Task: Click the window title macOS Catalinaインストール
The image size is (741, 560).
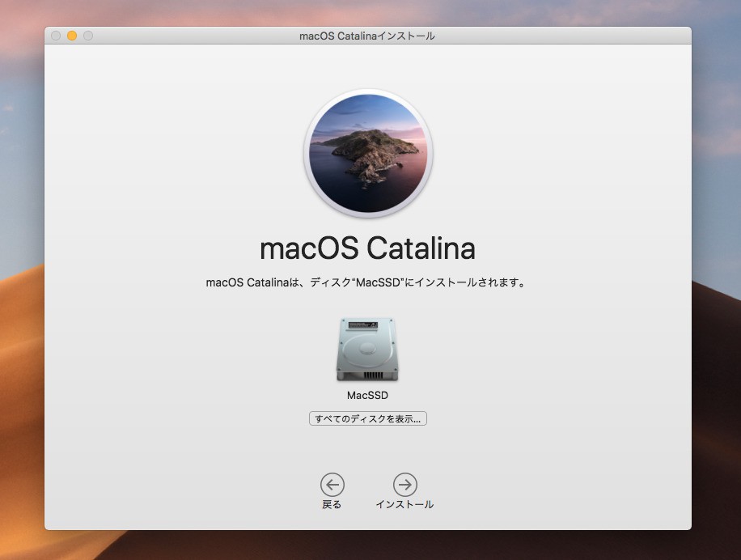Action: pos(367,36)
